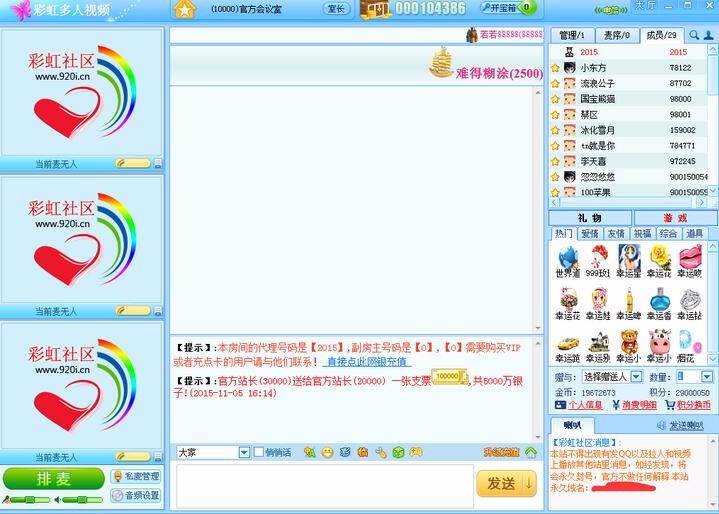Image resolution: width=719 pixels, height=514 pixels.
Task: Click star toggle beside 流浪公子
Action: click(x=555, y=83)
